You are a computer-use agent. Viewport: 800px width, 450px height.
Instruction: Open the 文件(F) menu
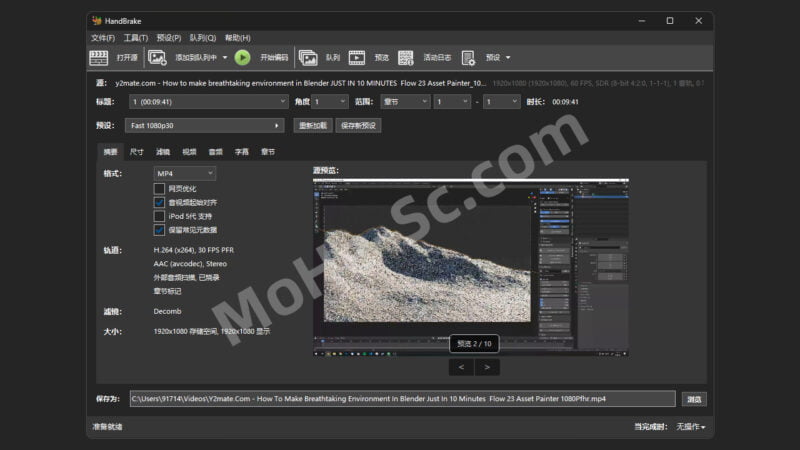pyautogui.click(x=103, y=38)
